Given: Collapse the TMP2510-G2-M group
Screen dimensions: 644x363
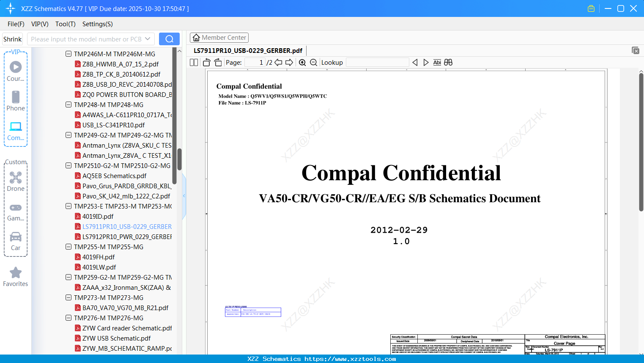Looking at the screenshot, I should (x=69, y=165).
